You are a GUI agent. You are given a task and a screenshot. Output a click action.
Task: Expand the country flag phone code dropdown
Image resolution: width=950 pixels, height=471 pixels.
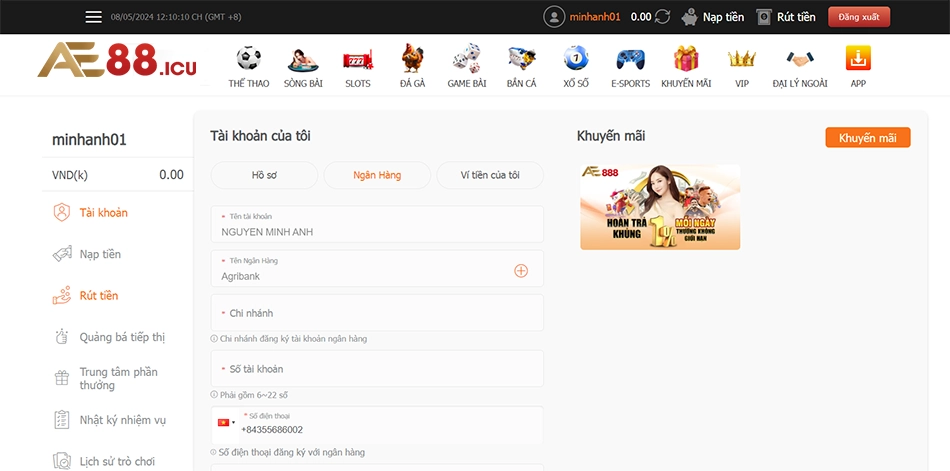(226, 423)
